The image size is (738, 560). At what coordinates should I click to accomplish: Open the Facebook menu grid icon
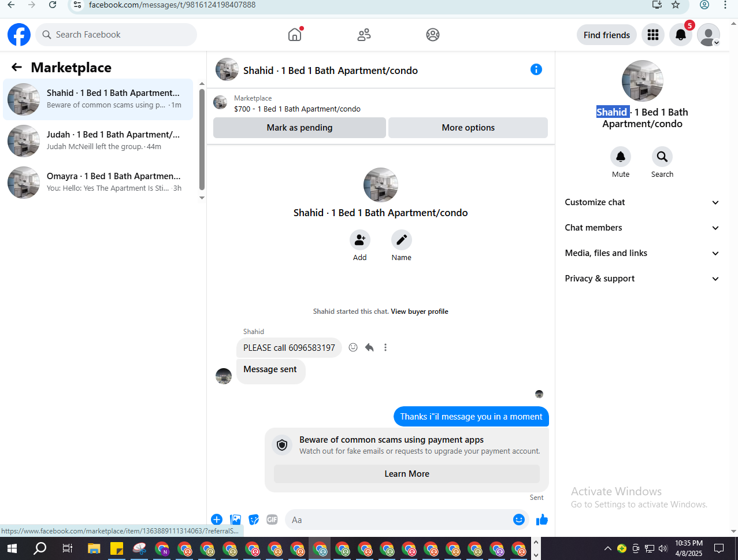tap(653, 35)
